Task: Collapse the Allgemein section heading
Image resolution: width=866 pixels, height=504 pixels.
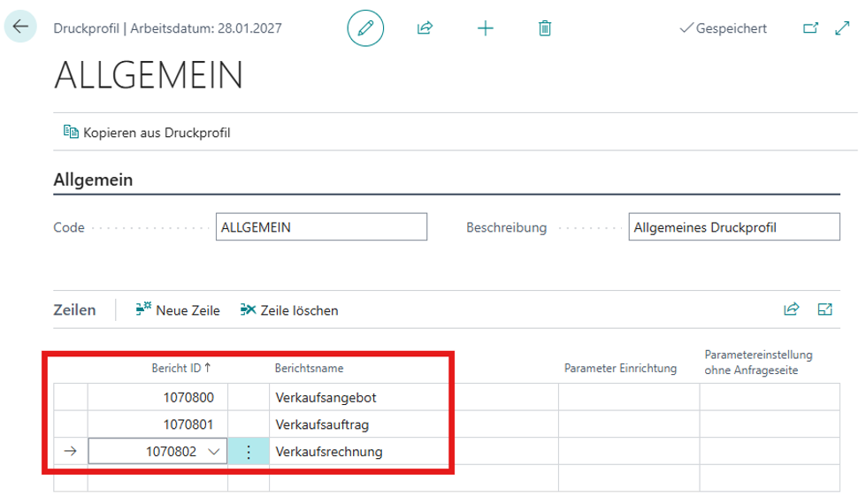Action: click(94, 180)
